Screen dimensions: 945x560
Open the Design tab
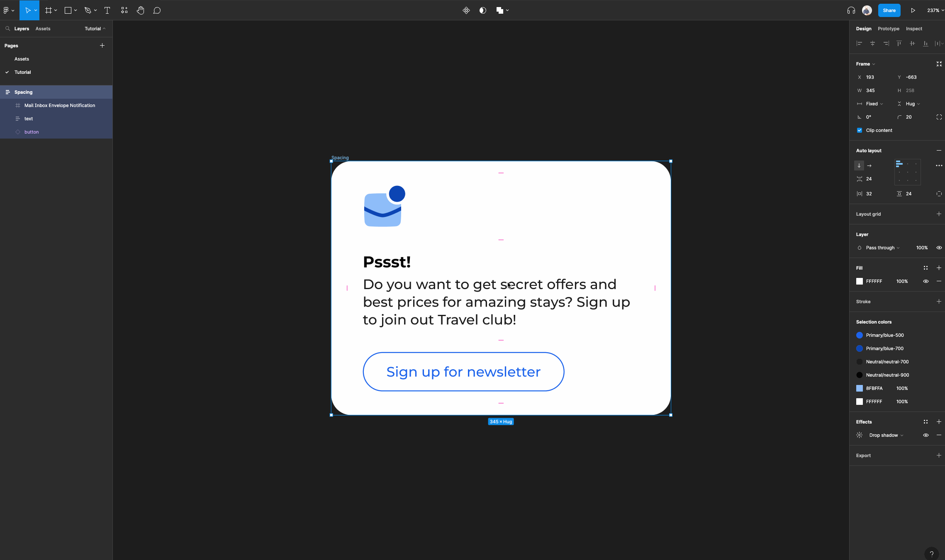pos(864,29)
